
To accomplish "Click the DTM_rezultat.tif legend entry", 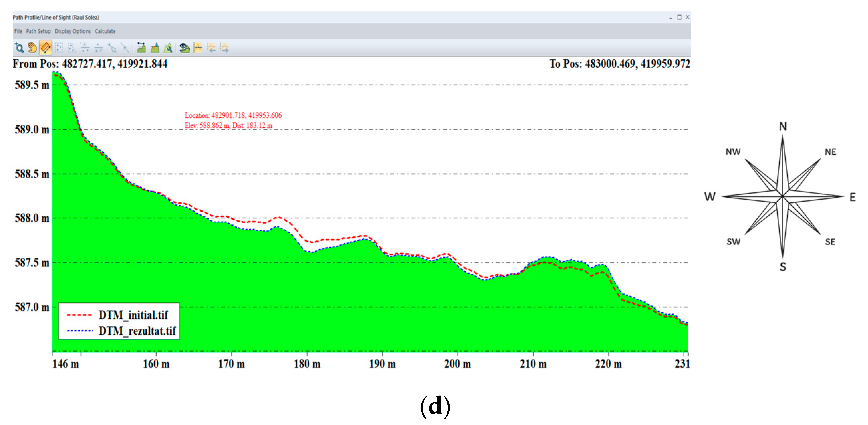I will pos(137,331).
